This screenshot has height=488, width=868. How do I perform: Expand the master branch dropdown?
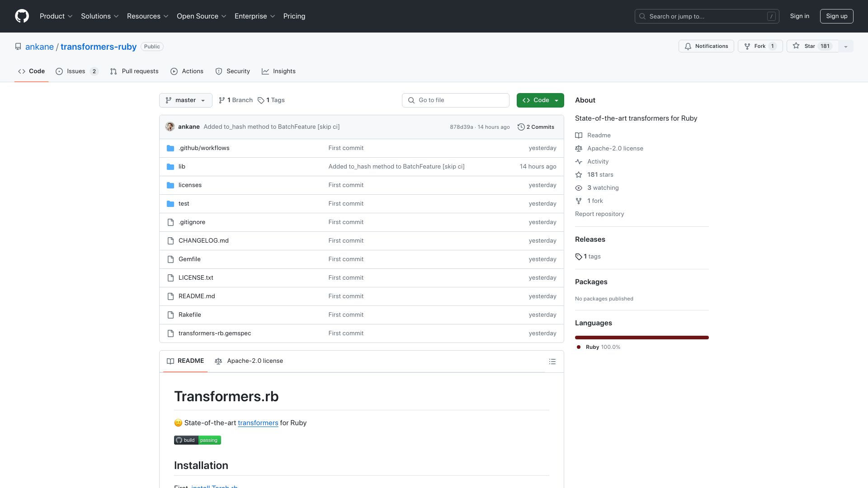(186, 100)
